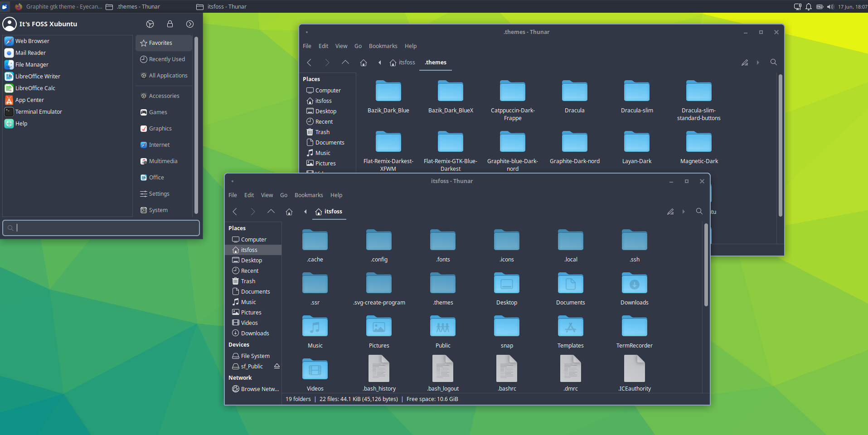Open the Graphite-Dark-nord theme folder
The image size is (868, 435).
point(574,141)
